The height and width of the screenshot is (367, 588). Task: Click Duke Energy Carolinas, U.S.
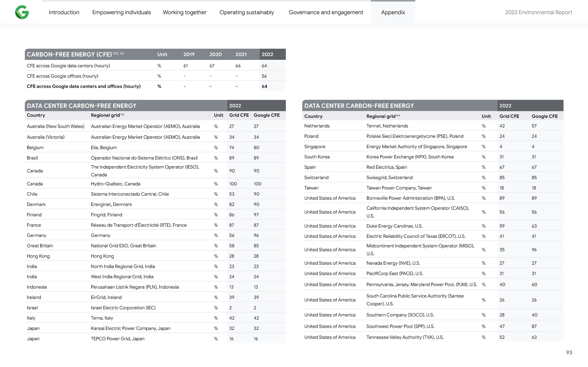394,226
